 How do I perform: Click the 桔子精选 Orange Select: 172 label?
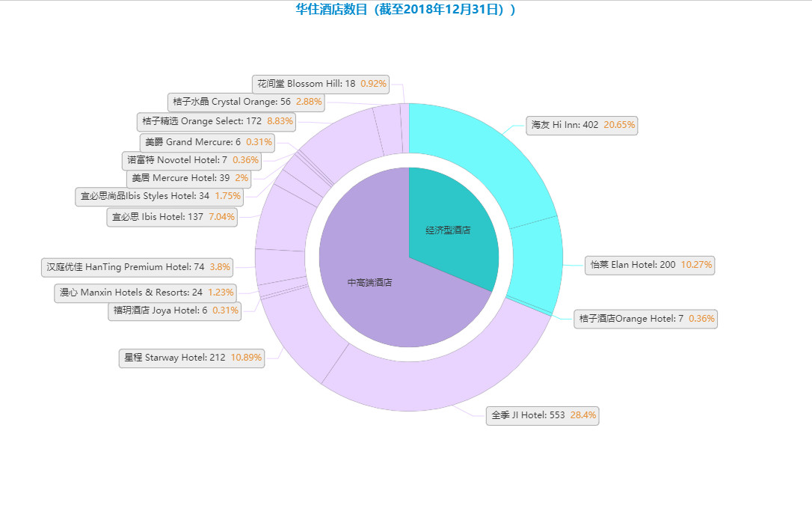point(217,121)
